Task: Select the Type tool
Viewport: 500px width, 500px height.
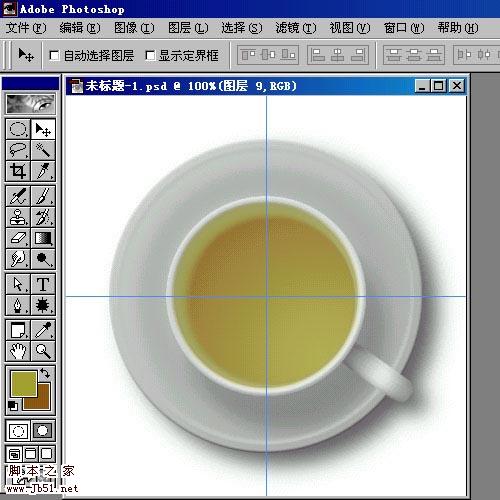Action: [43, 284]
